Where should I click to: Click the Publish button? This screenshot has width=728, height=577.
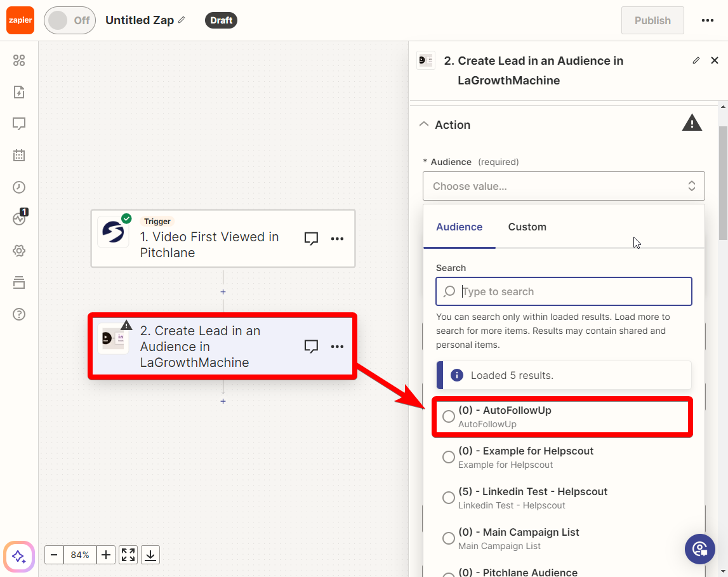click(x=652, y=20)
